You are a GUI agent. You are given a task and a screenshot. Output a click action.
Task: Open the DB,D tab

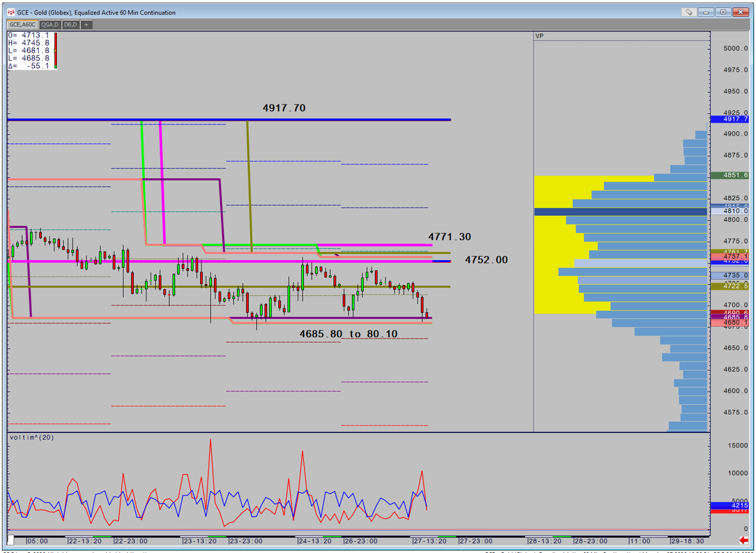coord(71,24)
